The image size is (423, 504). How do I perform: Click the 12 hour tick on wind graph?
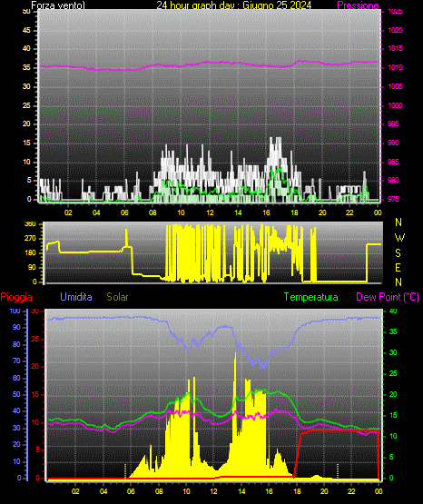210,212
